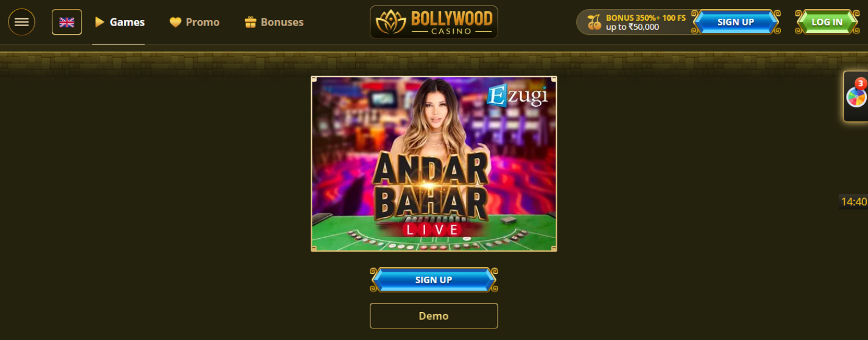Click the heart icon beside Promo

175,22
